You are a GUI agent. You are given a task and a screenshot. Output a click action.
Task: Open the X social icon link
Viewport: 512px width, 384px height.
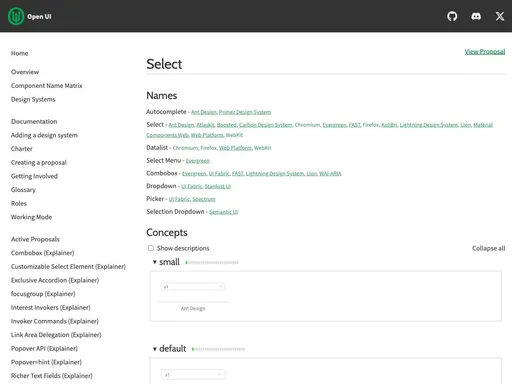[500, 16]
